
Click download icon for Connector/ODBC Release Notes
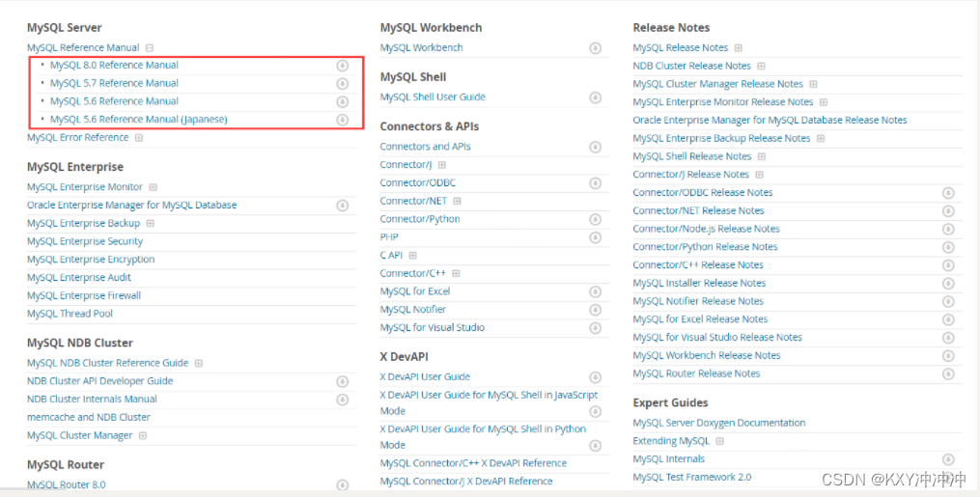coord(948,193)
